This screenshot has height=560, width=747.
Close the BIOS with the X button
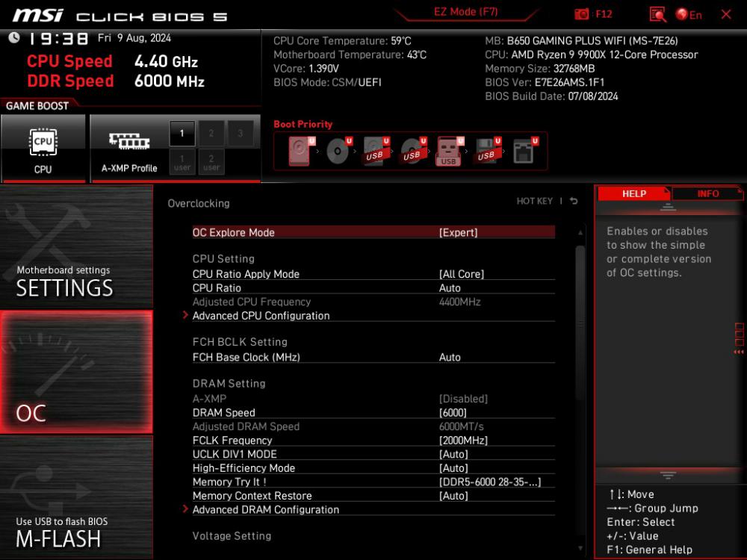coord(726,14)
